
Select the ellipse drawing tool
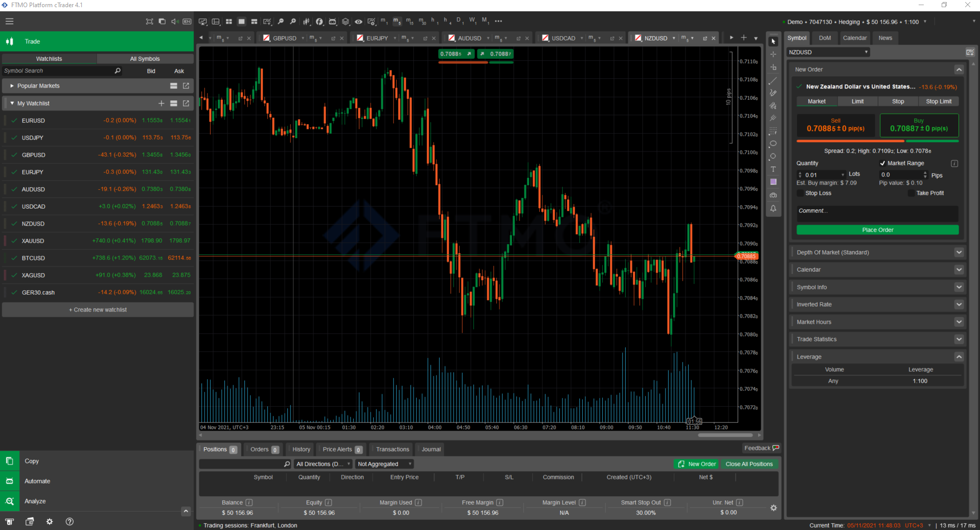773,144
